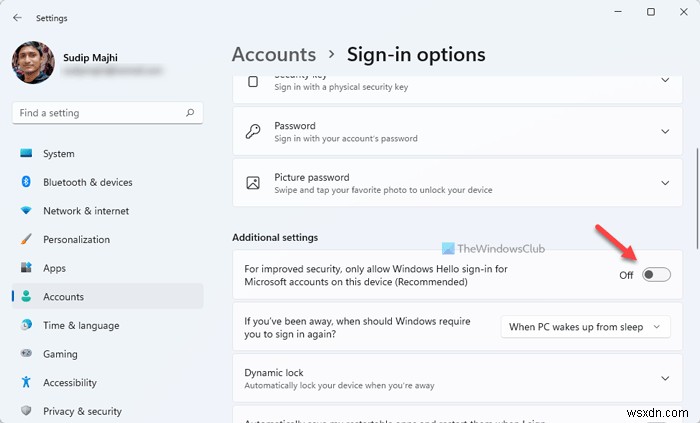This screenshot has width=700, height=423.
Task: Expand the Dynamic lock chevron
Action: pos(665,378)
